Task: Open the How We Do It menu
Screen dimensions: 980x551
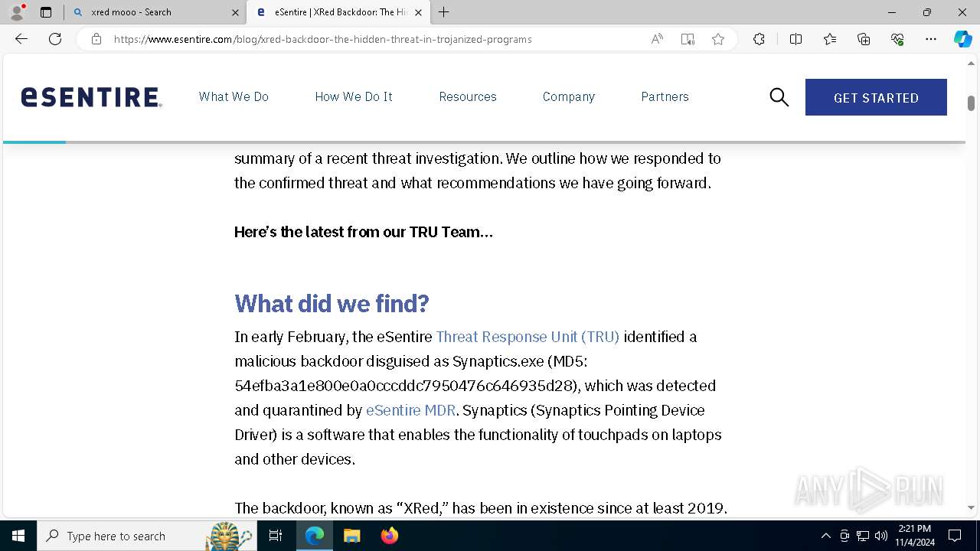Action: pos(354,96)
